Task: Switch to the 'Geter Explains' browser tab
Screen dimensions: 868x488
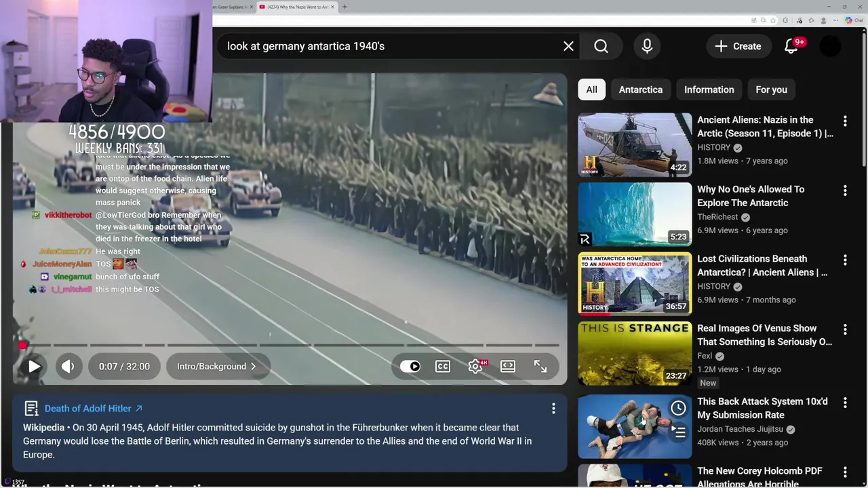Action: tap(231, 7)
